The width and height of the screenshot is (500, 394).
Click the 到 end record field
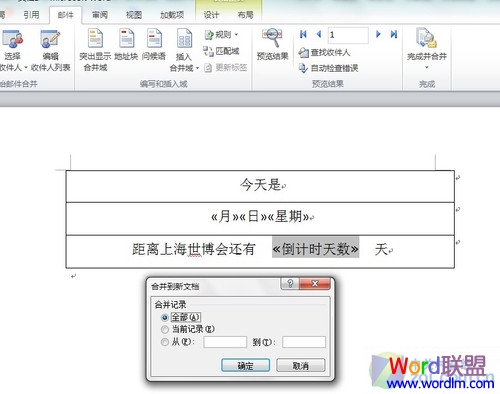coord(304,342)
